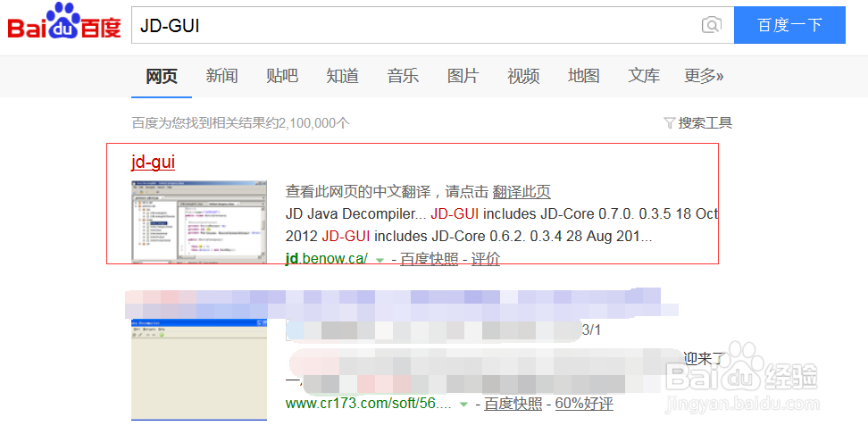Switch to the 文库 tab
Screen dimensions: 868x434
[645, 76]
